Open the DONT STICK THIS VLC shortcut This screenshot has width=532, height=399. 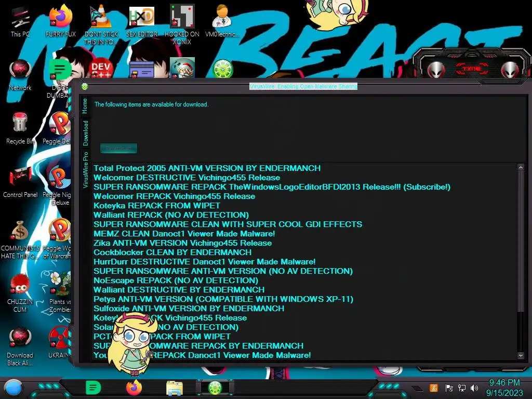pyautogui.click(x=101, y=24)
